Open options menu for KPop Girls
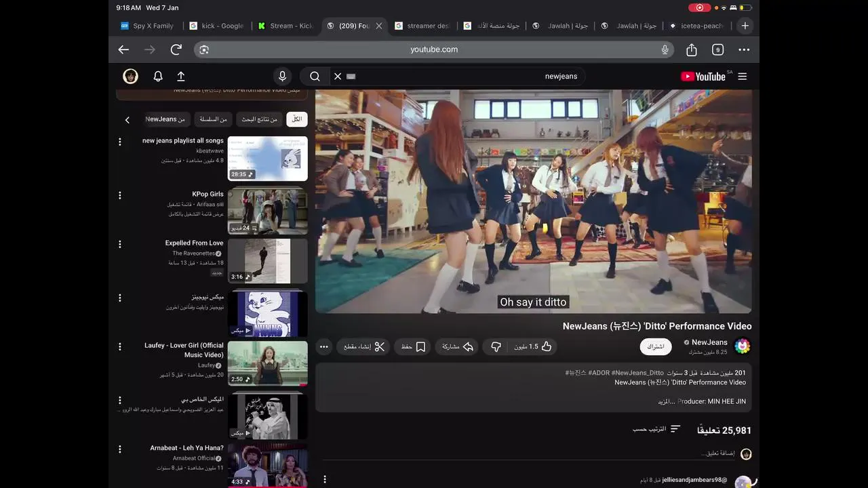Image resolution: width=868 pixels, height=488 pixels. tap(120, 195)
